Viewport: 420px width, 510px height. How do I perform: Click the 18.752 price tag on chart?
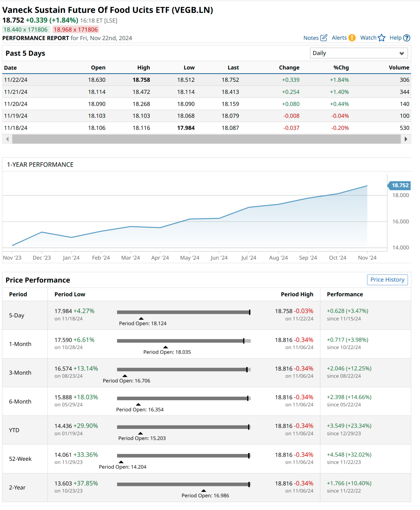pyautogui.click(x=399, y=185)
